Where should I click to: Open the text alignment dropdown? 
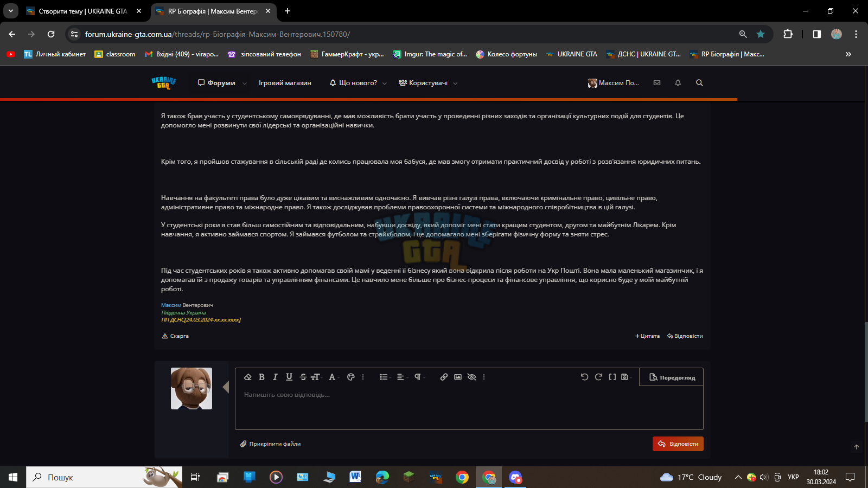point(401,377)
